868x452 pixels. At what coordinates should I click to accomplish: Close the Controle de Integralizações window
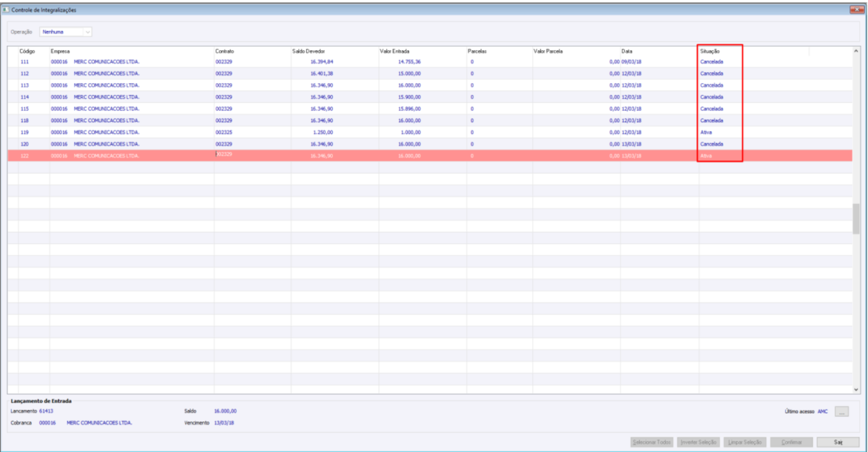tap(857, 10)
